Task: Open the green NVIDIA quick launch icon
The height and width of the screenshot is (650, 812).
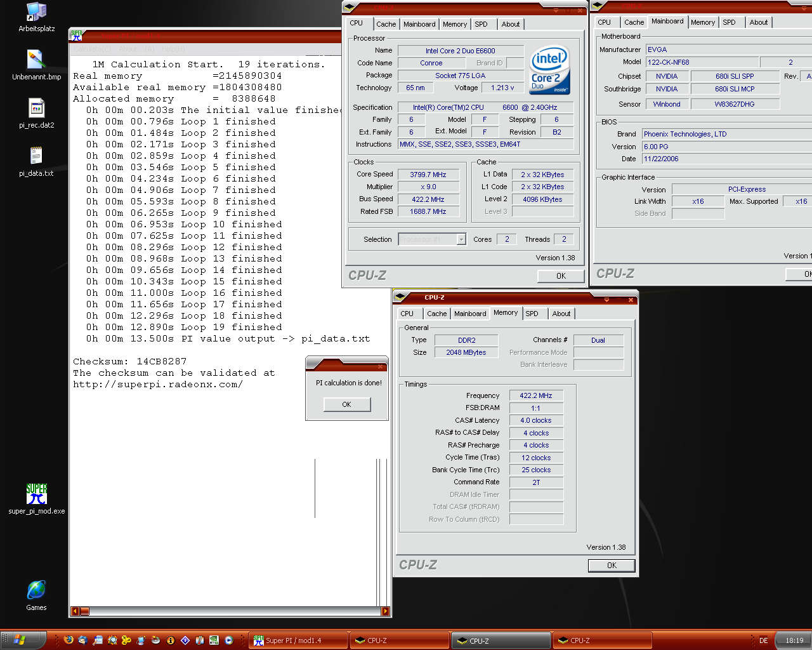Action: pos(214,640)
